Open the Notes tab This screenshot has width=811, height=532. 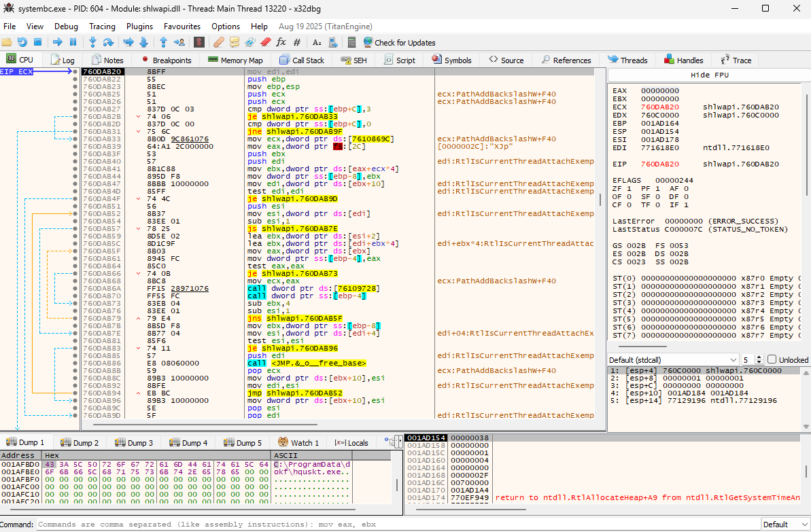tap(107, 60)
